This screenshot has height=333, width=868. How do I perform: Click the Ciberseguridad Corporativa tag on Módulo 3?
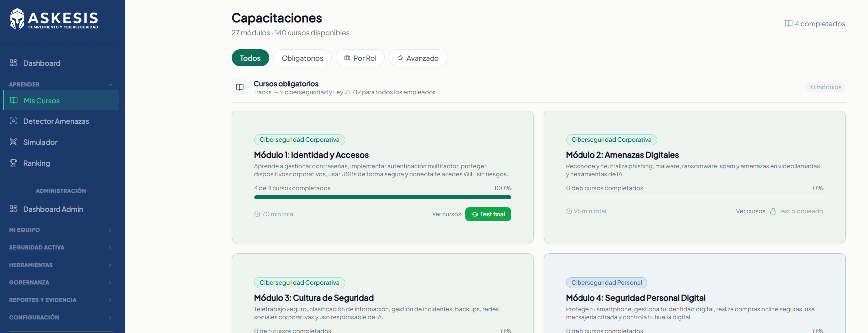(299, 283)
